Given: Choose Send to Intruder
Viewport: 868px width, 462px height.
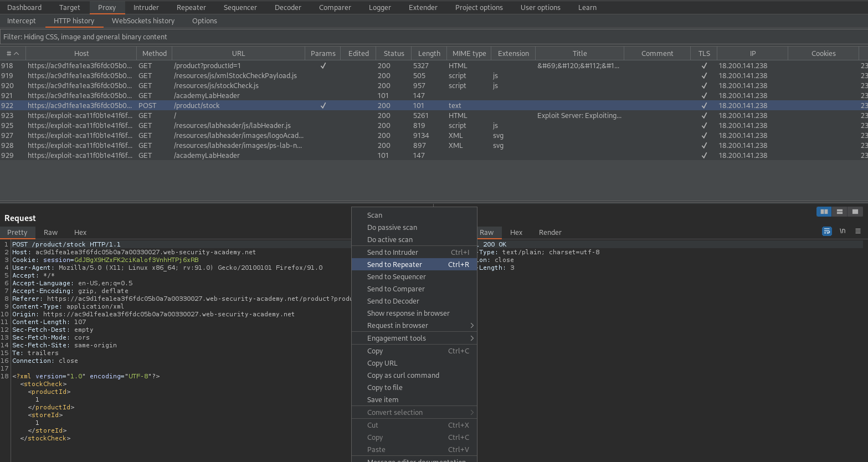Looking at the screenshot, I should point(414,252).
